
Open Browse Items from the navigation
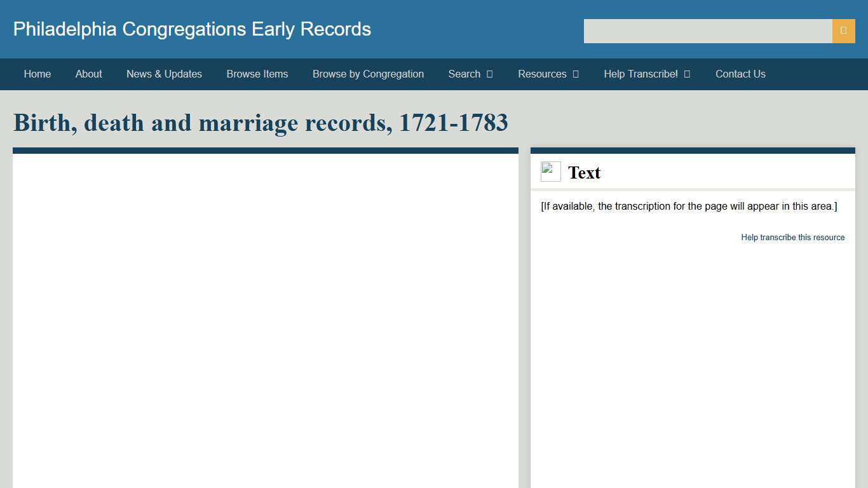tap(257, 74)
